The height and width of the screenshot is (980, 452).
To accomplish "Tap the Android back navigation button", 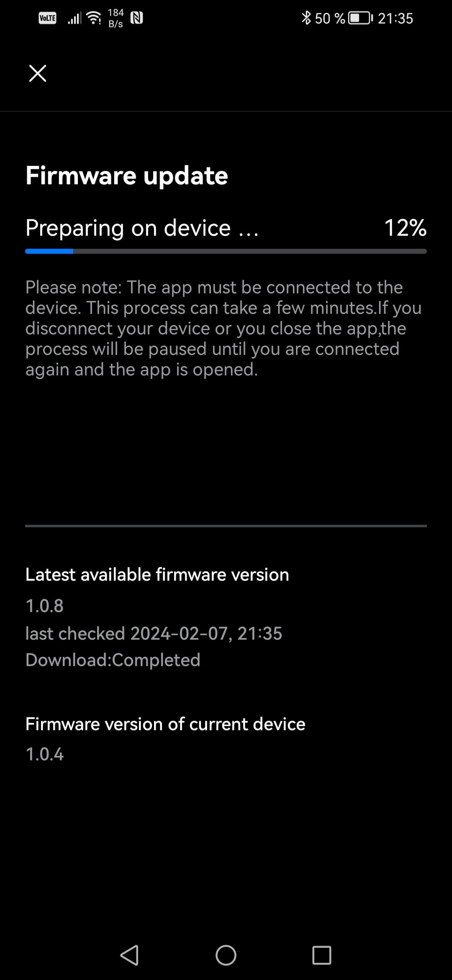I will [x=129, y=955].
